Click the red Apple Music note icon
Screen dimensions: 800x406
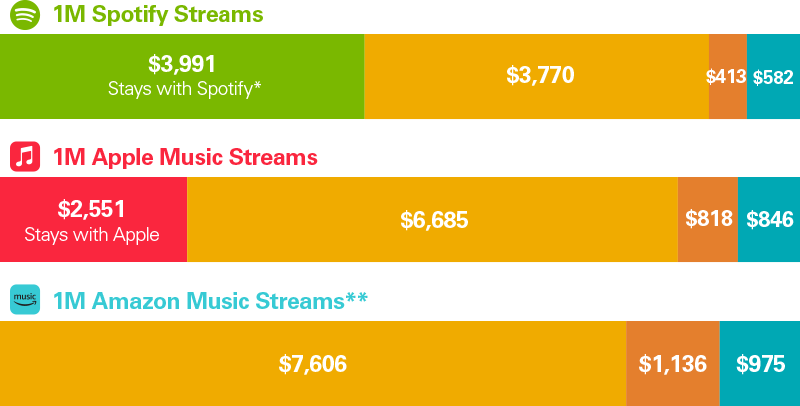pyautogui.click(x=25, y=157)
